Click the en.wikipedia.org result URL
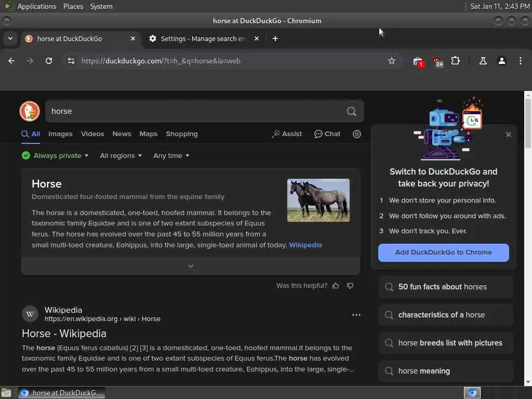Image resolution: width=532 pixels, height=399 pixels. click(x=102, y=319)
